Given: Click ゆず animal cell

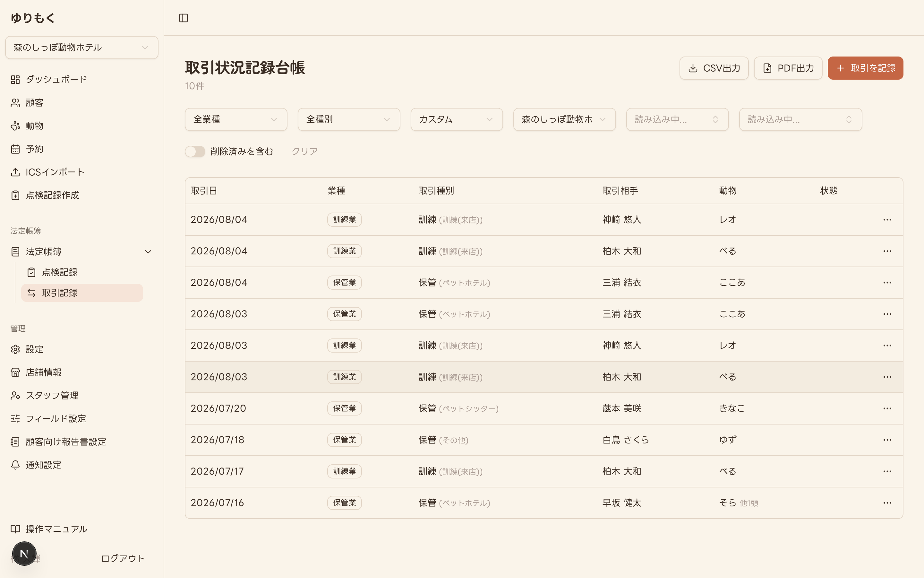Looking at the screenshot, I should tap(728, 440).
